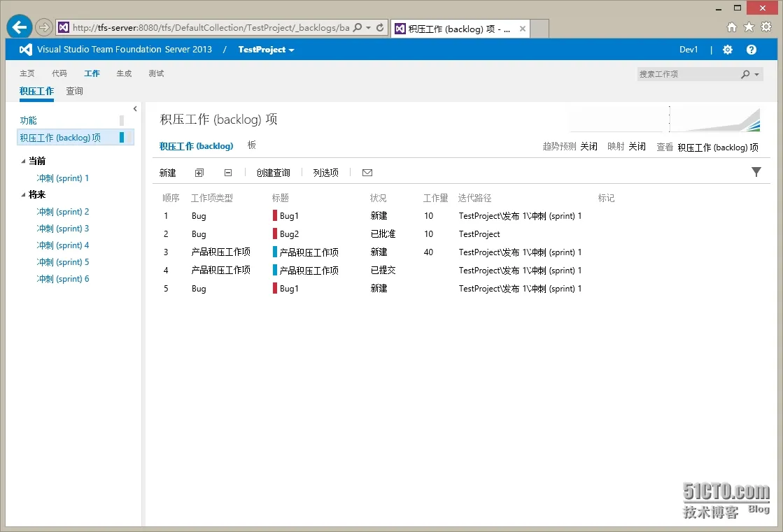Open 冲刺 (sprint) 3 iteration
Image resolution: width=783 pixels, height=532 pixels.
[62, 229]
